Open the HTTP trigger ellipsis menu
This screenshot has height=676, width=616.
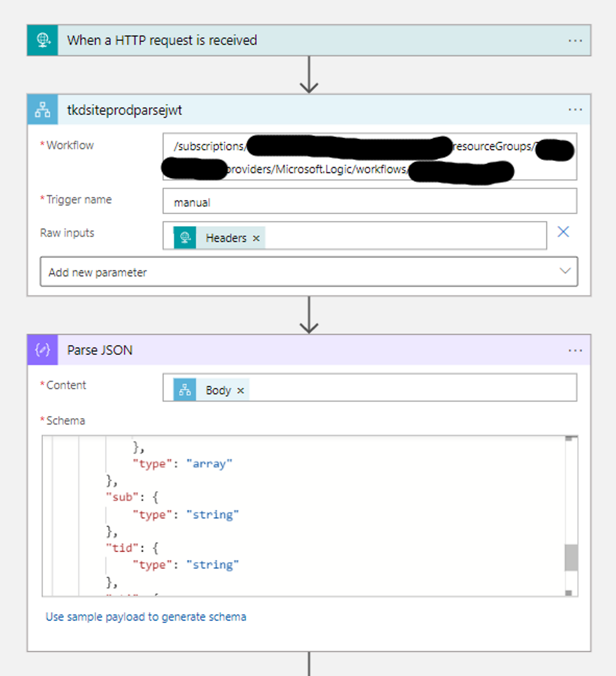click(x=575, y=40)
